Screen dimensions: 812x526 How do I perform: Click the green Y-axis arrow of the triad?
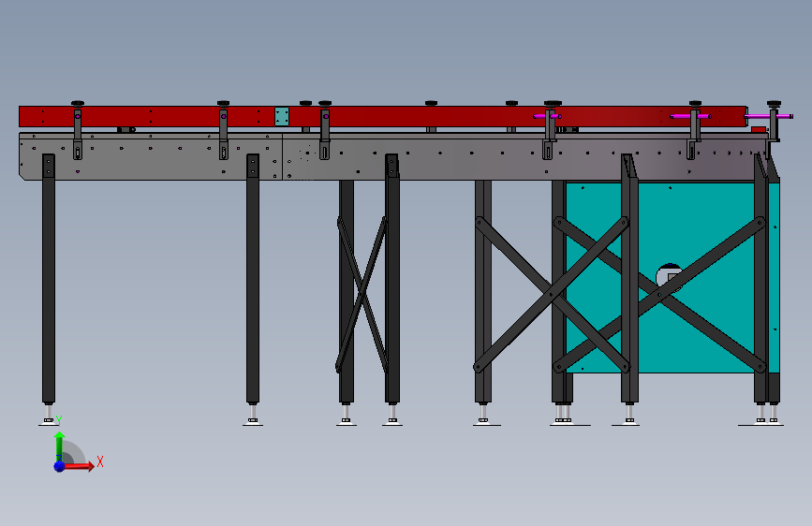tap(59, 446)
